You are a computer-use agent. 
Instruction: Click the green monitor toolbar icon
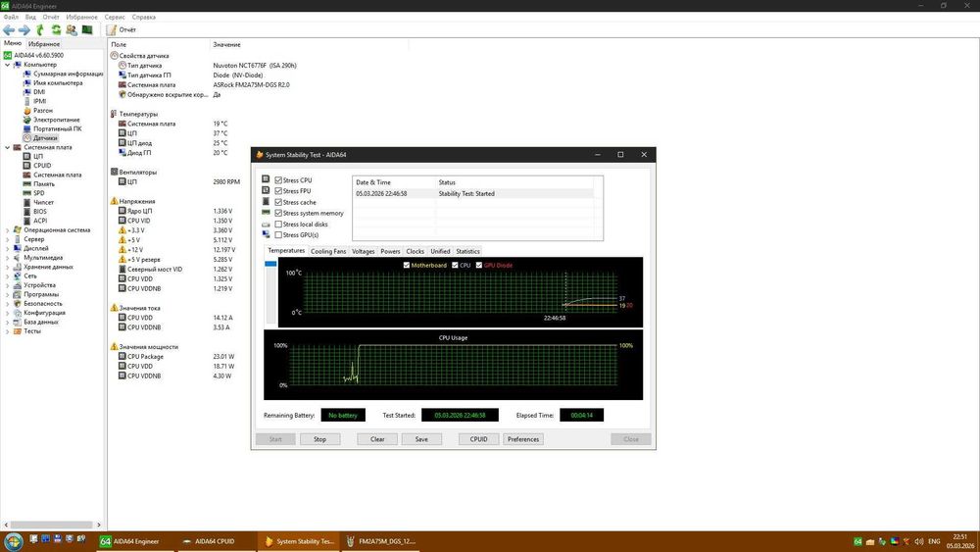(x=87, y=30)
